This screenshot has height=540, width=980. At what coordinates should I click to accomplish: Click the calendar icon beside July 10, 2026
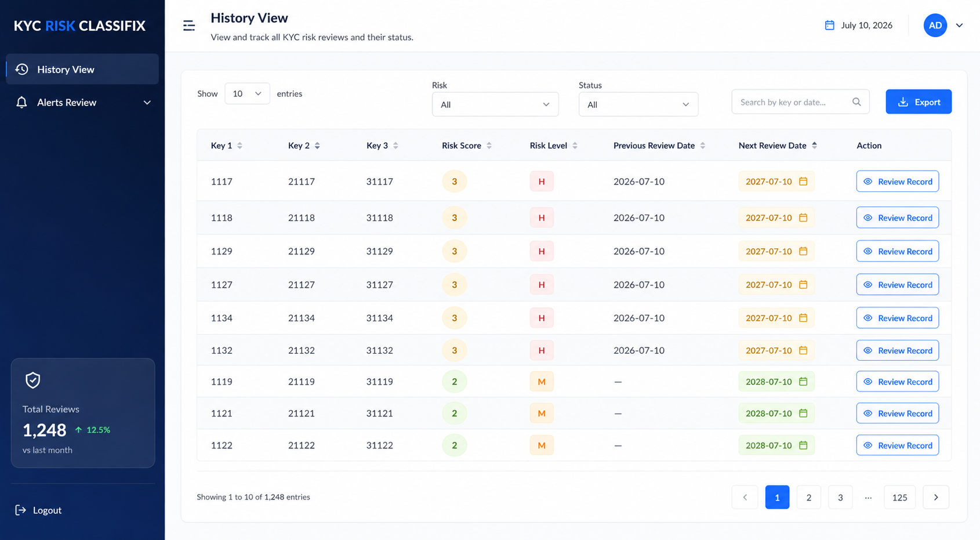click(830, 25)
